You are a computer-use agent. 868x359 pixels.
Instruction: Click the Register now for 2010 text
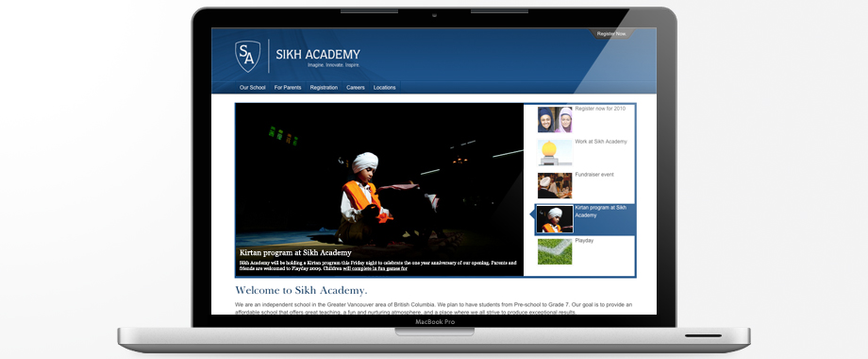600,109
